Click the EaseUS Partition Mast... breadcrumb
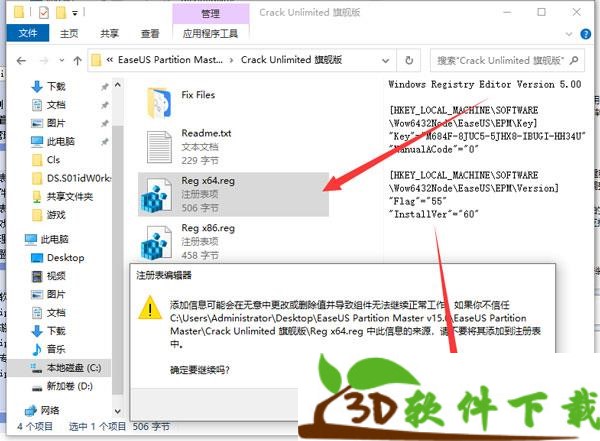This screenshot has height=441, width=600. [x=170, y=60]
